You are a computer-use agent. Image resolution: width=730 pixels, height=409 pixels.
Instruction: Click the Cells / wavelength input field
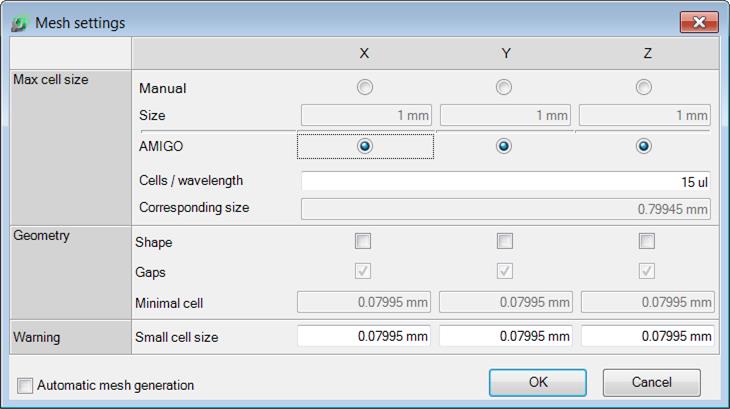coord(506,181)
